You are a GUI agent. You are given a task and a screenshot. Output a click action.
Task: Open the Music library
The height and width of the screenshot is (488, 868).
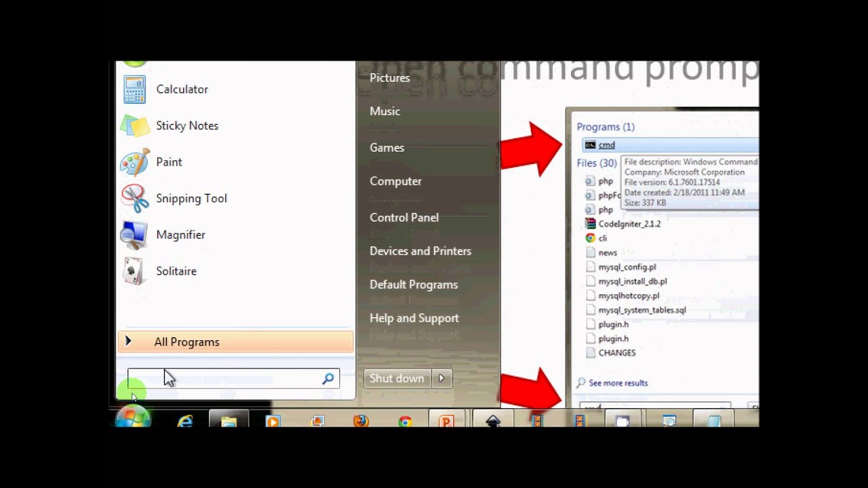click(384, 111)
